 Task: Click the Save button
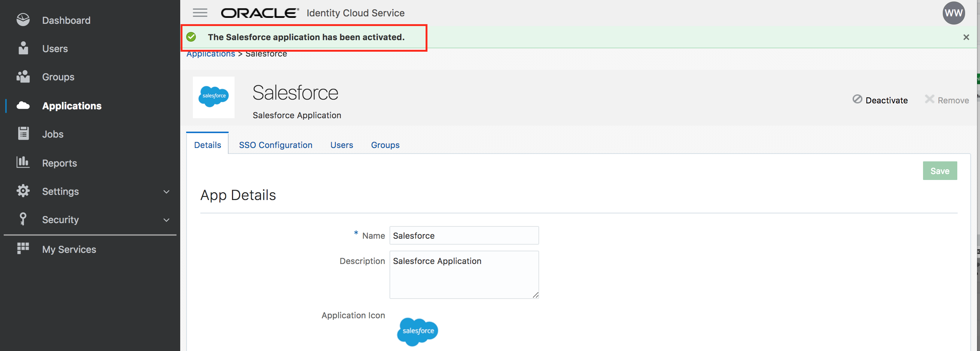click(x=940, y=171)
